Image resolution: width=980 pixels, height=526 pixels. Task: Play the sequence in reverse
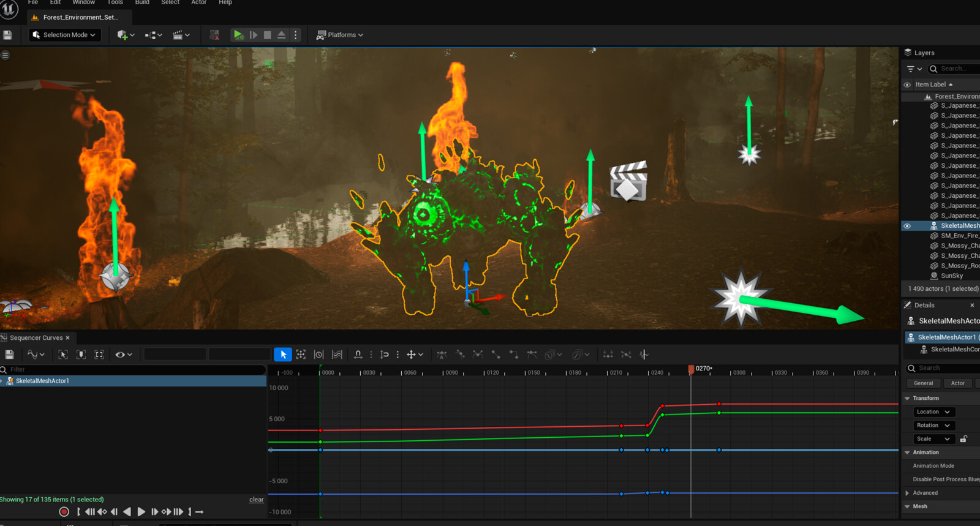(x=127, y=512)
